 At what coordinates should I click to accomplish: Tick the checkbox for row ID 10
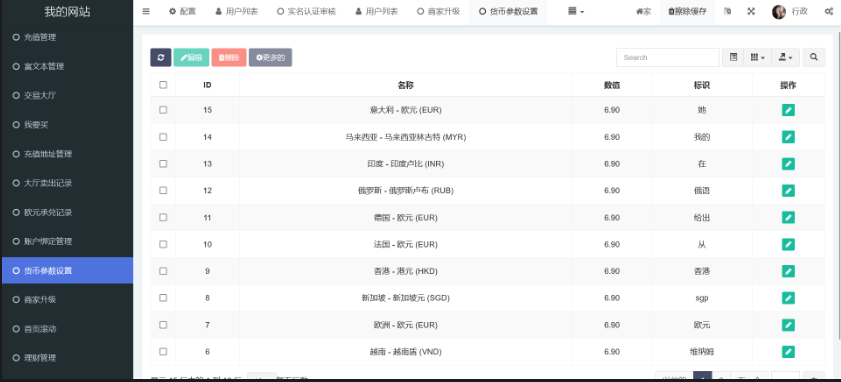(163, 244)
